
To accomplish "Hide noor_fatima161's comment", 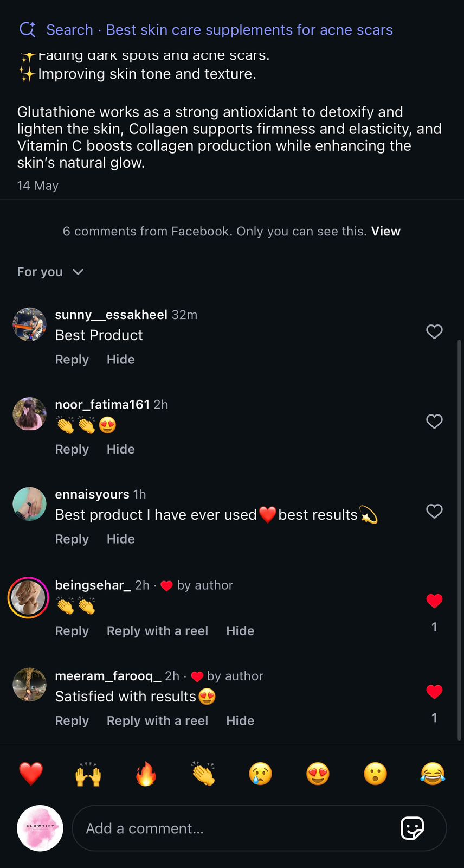I will [x=120, y=449].
